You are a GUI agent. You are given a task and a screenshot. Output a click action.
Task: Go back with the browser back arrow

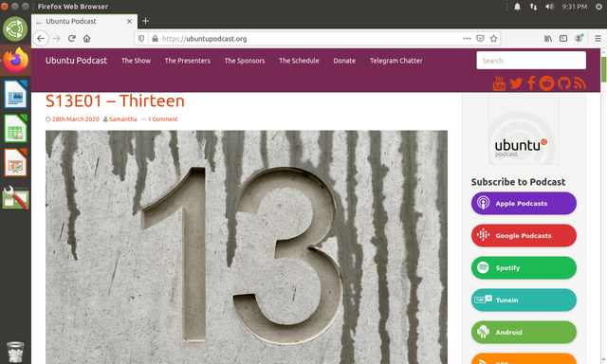[x=41, y=38]
